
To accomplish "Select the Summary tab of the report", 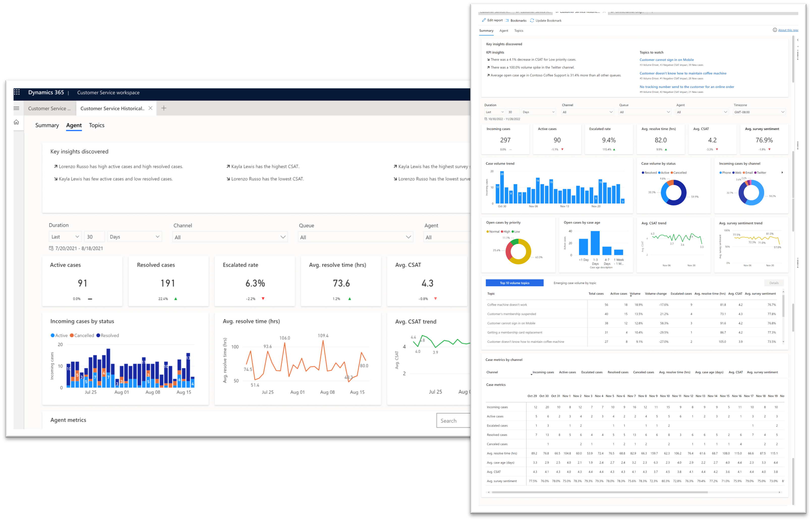I will 486,31.
